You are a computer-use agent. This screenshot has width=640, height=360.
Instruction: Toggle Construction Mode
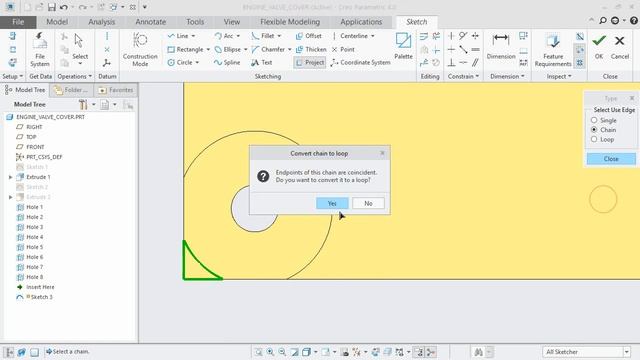(x=140, y=49)
